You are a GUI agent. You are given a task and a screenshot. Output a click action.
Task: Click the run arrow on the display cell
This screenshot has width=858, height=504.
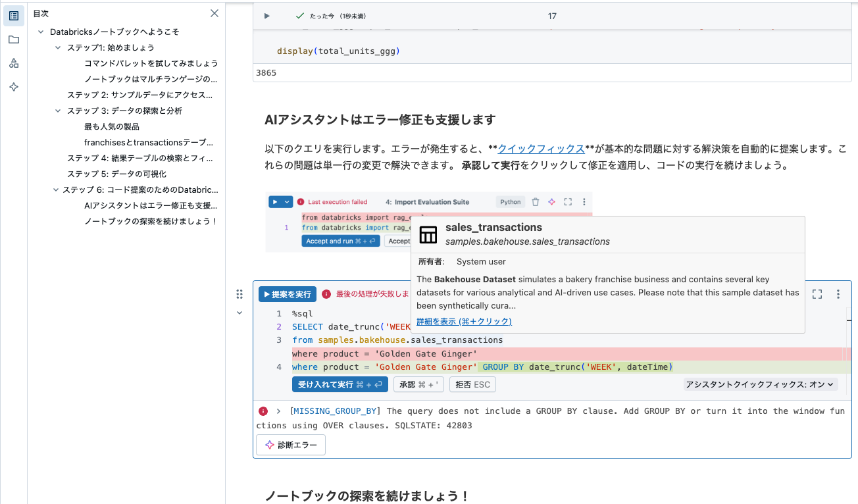[x=266, y=16]
